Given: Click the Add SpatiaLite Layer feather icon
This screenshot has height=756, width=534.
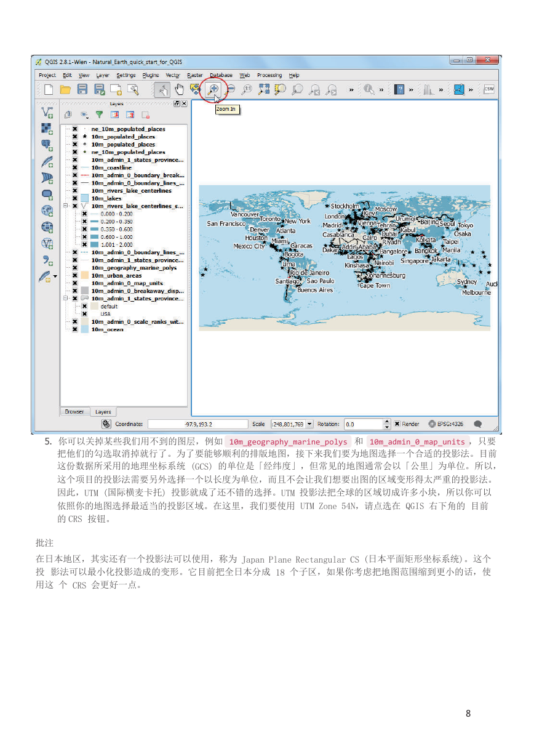Looking at the screenshot, I should pyautogui.click(x=47, y=163).
